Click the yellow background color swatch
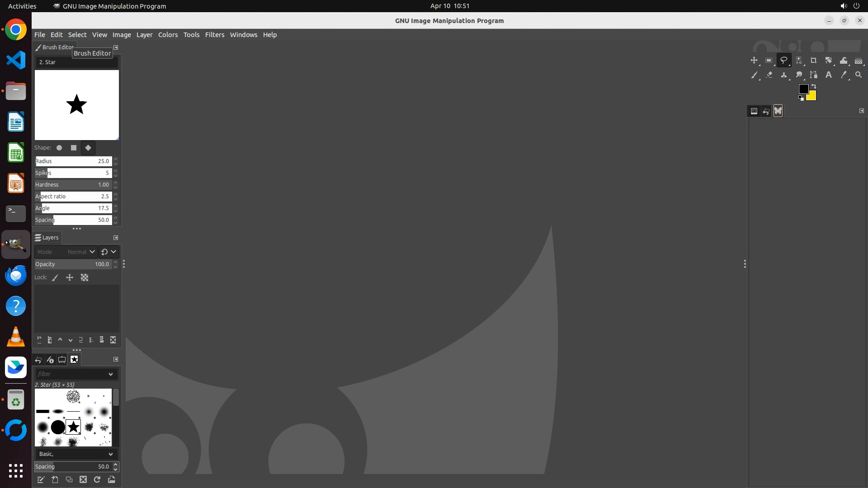Viewport: 868px width, 488px height. coord(812,96)
